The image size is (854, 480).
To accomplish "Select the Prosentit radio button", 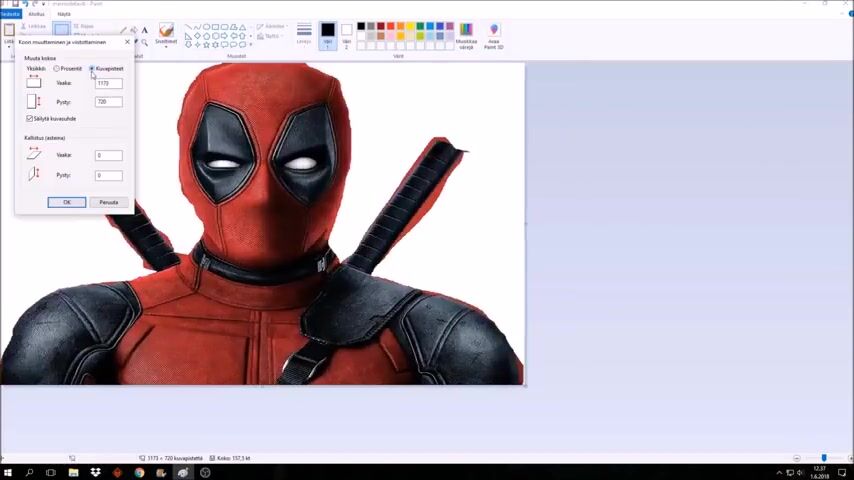I will 57,69.
